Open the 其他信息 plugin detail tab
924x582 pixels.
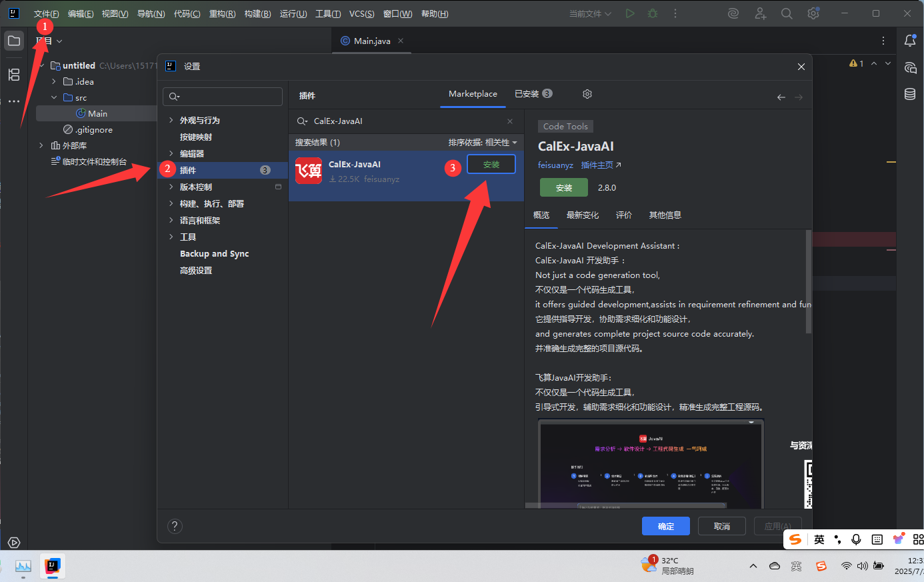click(x=665, y=215)
